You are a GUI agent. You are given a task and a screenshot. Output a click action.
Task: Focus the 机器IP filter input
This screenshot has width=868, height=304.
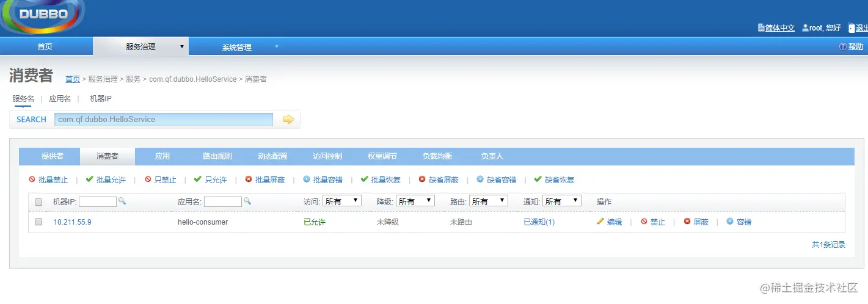pyautogui.click(x=98, y=201)
